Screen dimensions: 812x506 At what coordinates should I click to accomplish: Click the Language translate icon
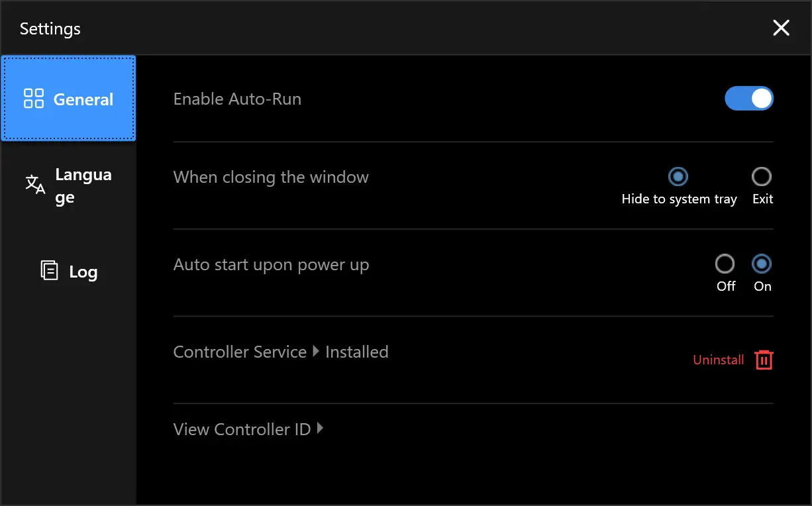click(x=35, y=185)
